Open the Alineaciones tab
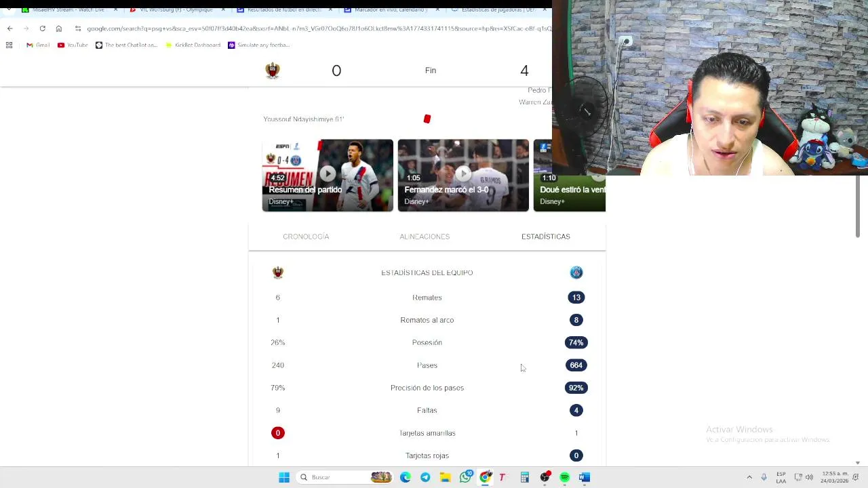Screen dimensions: 868x488 (425, 237)
